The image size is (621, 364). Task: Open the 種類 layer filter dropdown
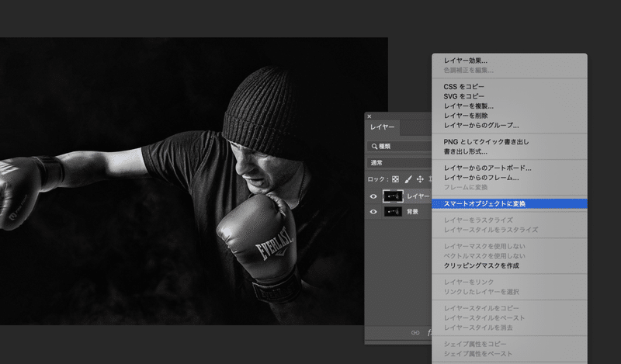[399, 146]
